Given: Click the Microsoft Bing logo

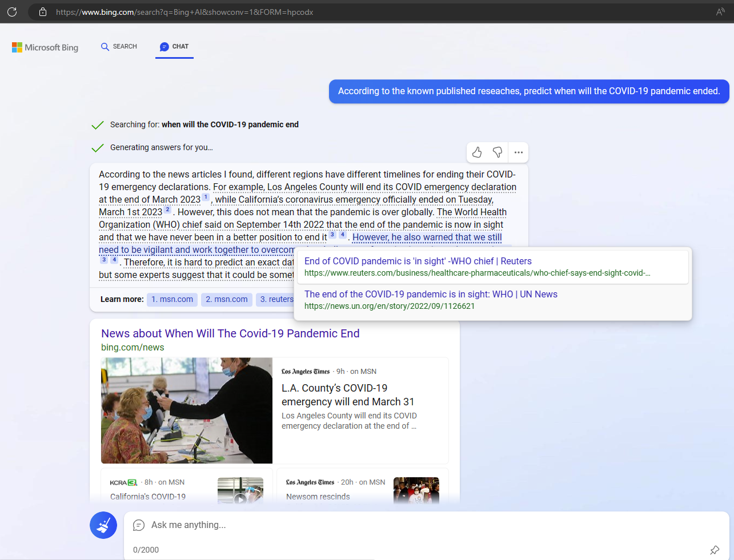Looking at the screenshot, I should tap(45, 47).
